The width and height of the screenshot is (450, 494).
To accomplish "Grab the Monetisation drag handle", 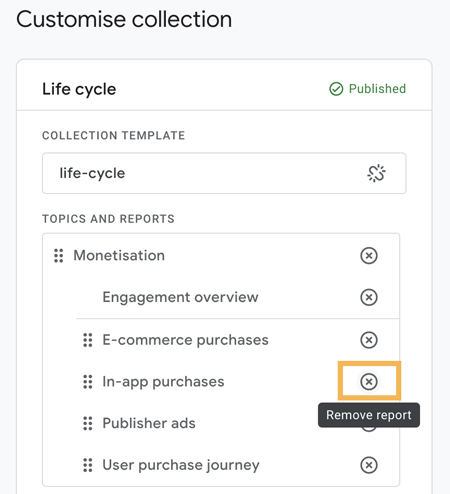I will [59, 256].
